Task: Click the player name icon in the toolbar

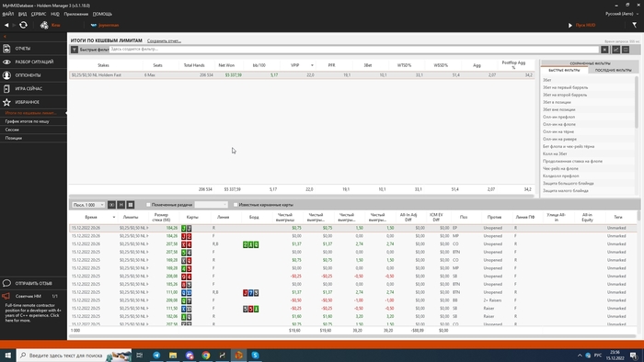Action: point(94,25)
